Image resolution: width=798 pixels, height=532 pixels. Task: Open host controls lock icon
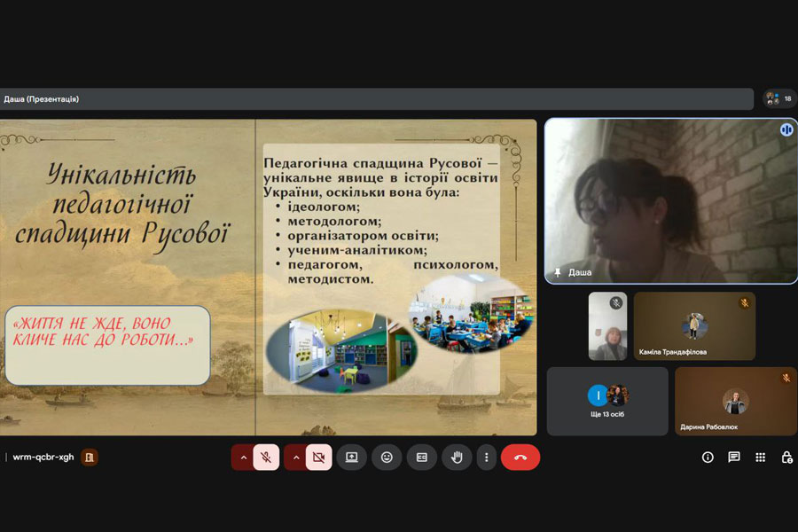tap(786, 458)
